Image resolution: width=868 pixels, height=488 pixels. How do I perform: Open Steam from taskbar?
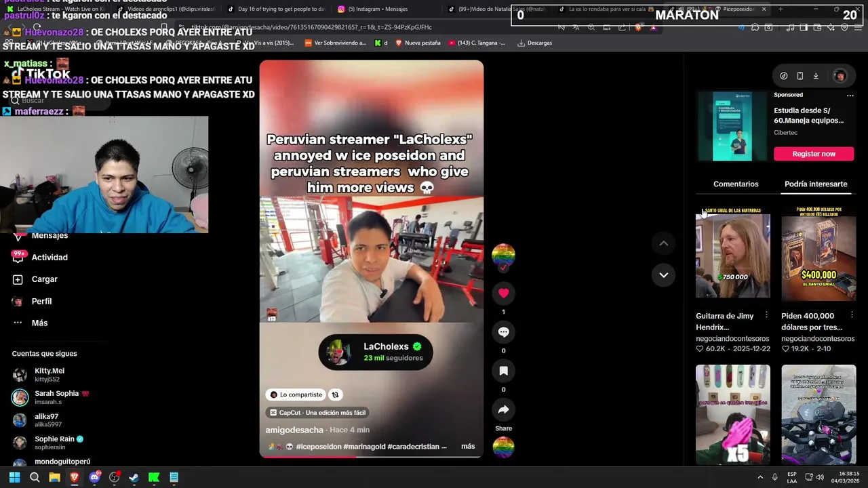[134, 477]
